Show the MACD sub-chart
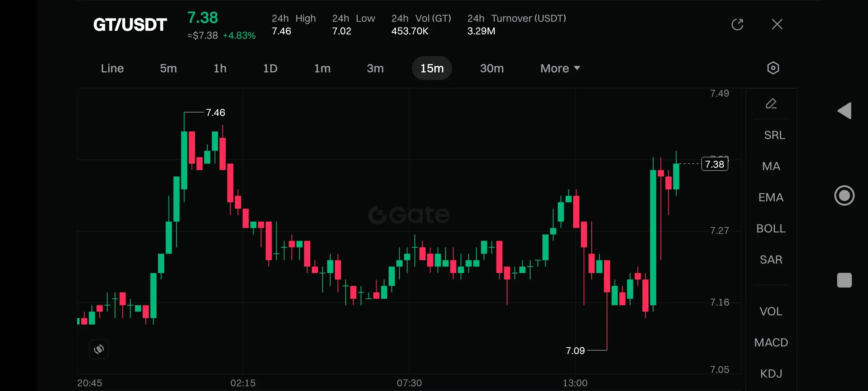 point(771,342)
